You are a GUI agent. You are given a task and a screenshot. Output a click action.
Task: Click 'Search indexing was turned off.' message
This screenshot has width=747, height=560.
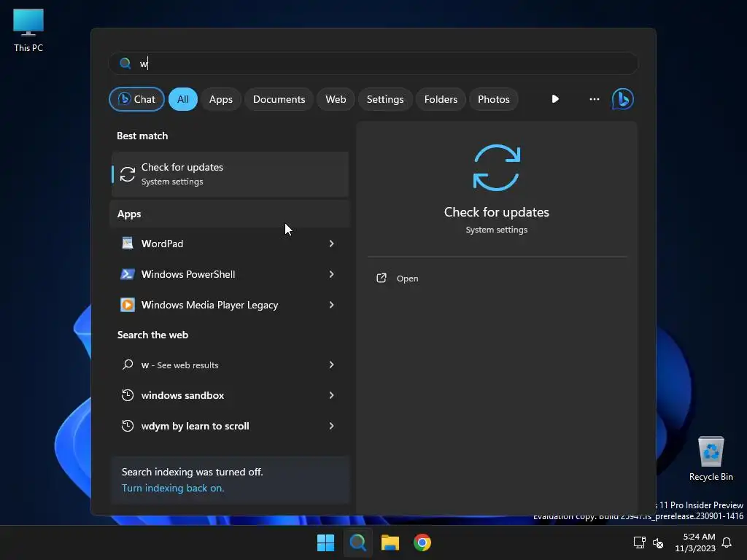click(192, 472)
